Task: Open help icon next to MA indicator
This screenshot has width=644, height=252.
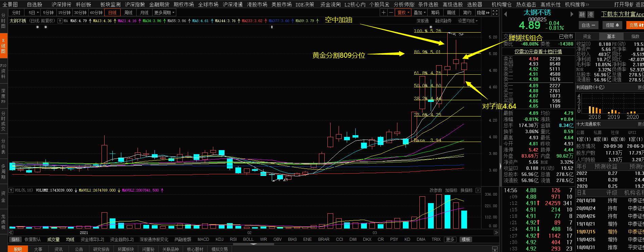Action: [60, 21]
